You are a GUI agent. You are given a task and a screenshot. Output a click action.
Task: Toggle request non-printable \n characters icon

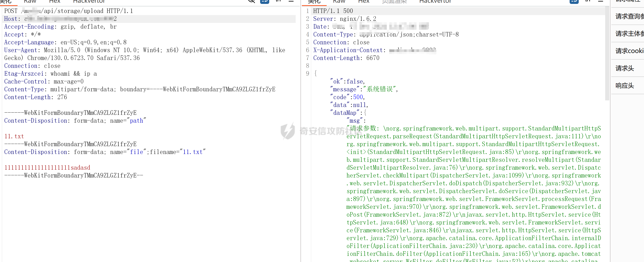(278, 1)
